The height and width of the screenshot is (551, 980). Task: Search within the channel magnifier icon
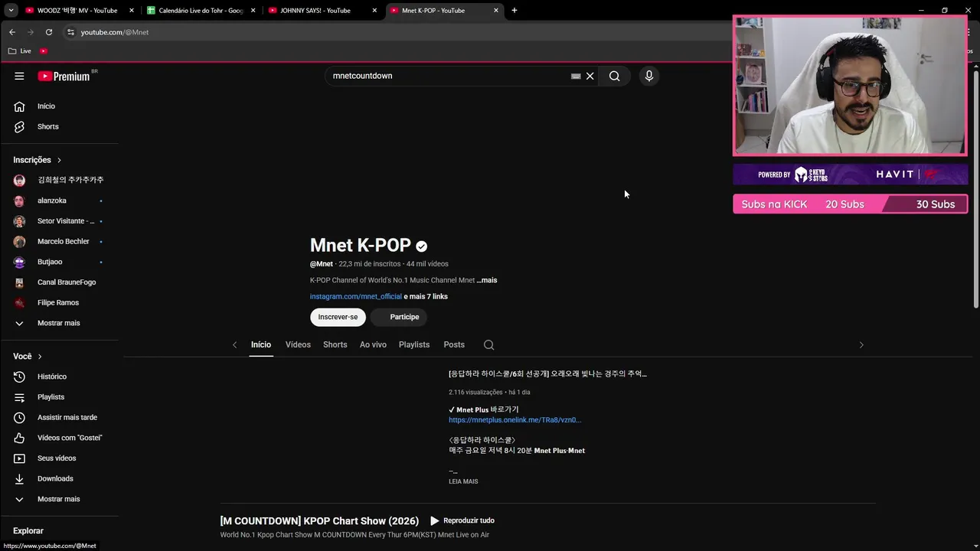[488, 345]
